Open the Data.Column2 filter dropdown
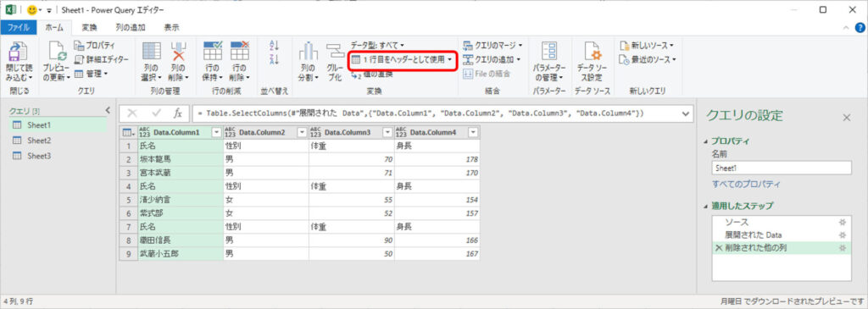Image resolution: width=868 pixels, height=309 pixels. click(x=302, y=132)
